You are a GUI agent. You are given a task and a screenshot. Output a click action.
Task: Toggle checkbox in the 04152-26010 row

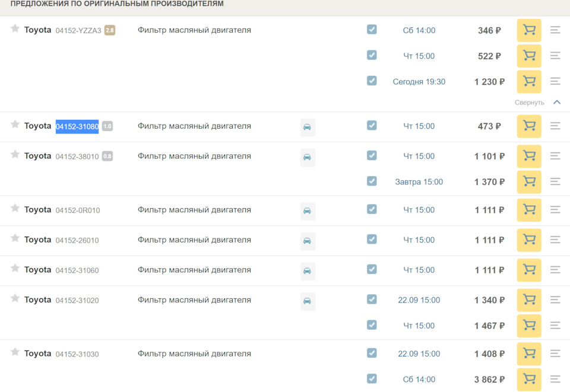372,239
